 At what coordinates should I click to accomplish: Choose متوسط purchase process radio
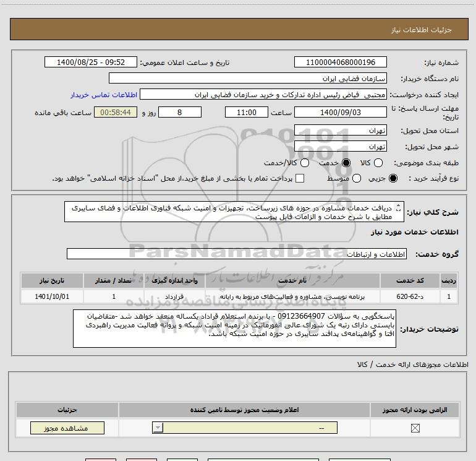click(357, 178)
